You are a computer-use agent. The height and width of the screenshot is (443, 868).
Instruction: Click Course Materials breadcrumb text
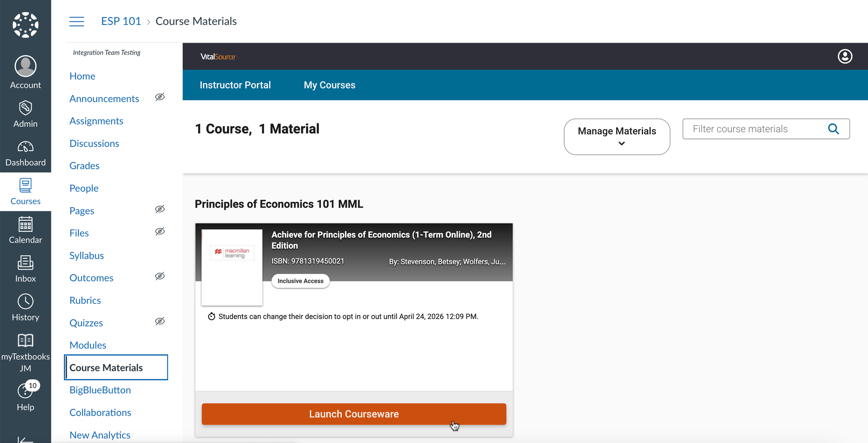tap(196, 21)
